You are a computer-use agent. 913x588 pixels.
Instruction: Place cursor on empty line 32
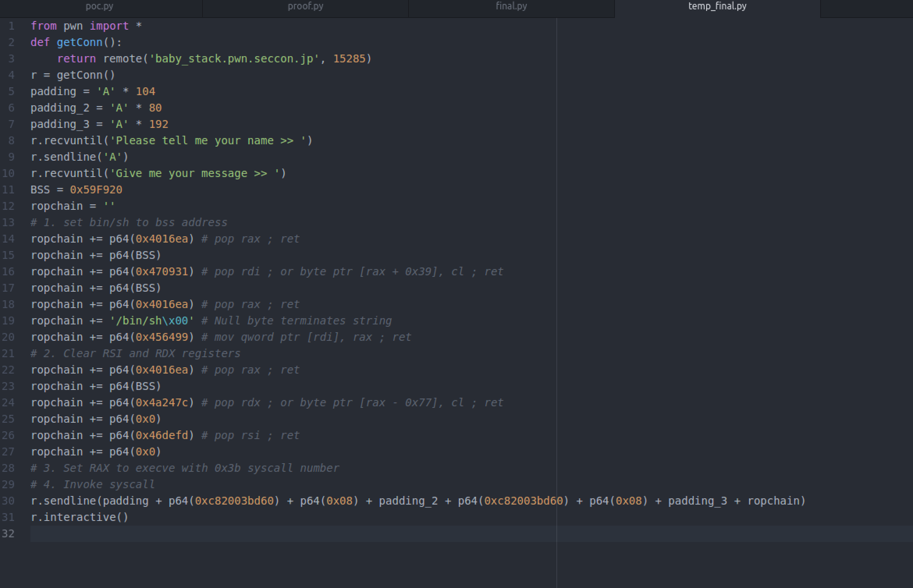click(471, 533)
